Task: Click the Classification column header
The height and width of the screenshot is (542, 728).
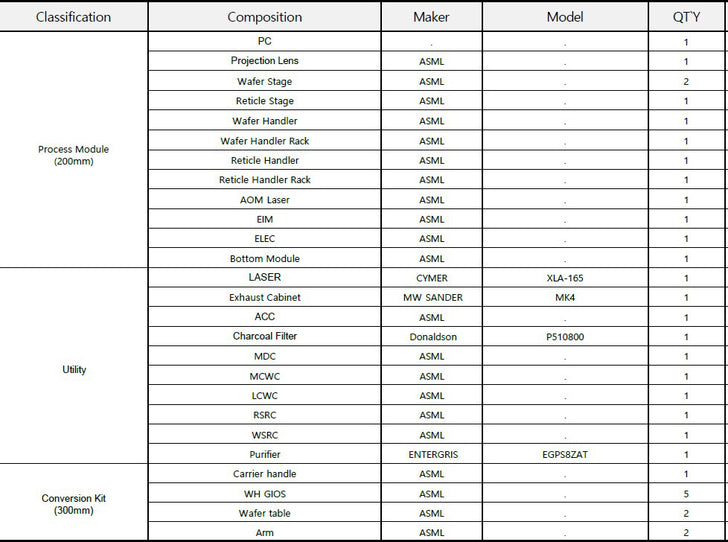Action: (x=73, y=17)
